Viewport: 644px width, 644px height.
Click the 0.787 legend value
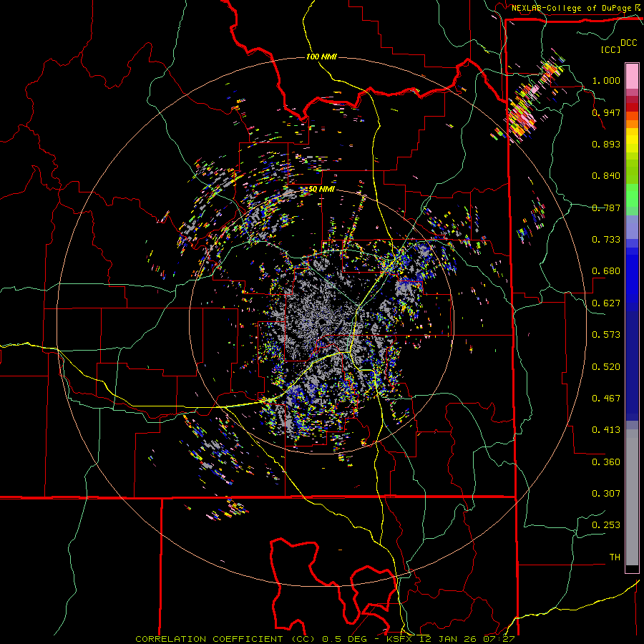click(x=606, y=208)
